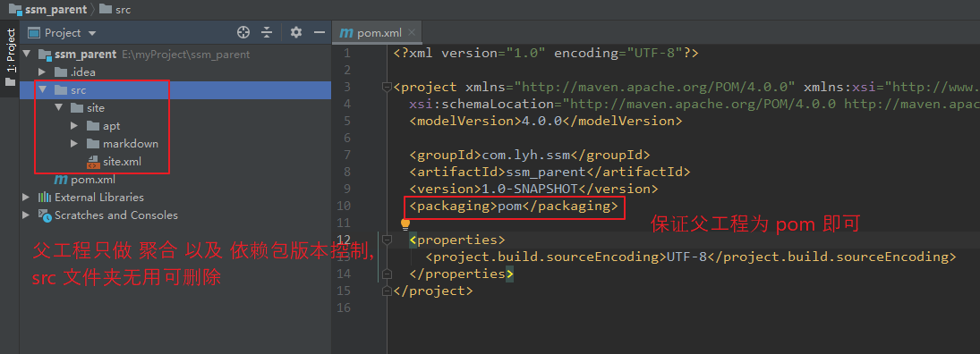Collapse the ssm_parent root node
The height and width of the screenshot is (354, 980).
pos(26,55)
